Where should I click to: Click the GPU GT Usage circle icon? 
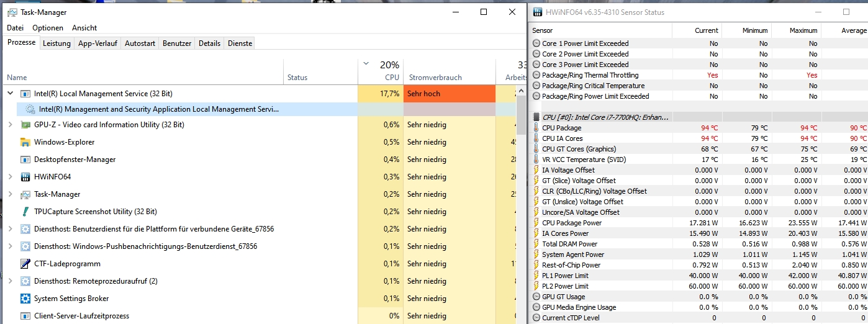pyautogui.click(x=536, y=297)
